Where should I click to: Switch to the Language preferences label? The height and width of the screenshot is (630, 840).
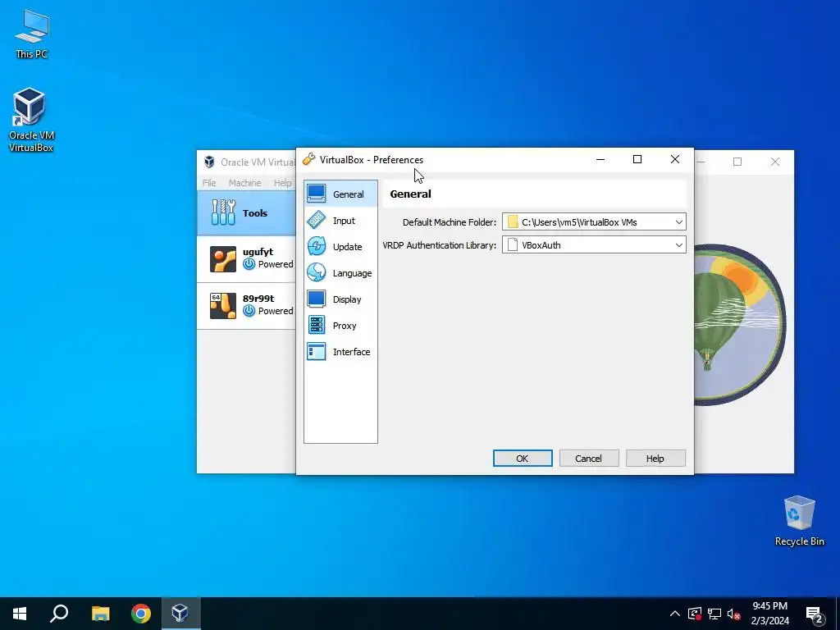click(x=352, y=273)
